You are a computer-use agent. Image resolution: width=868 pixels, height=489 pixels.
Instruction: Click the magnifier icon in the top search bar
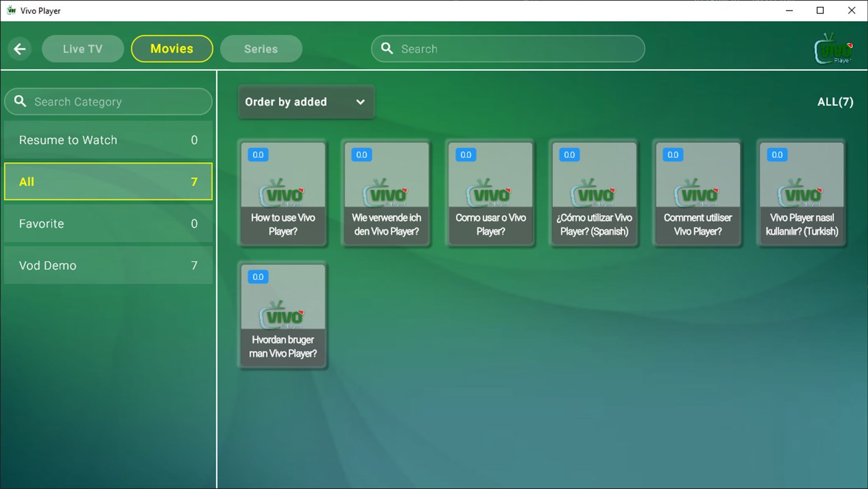pos(386,48)
